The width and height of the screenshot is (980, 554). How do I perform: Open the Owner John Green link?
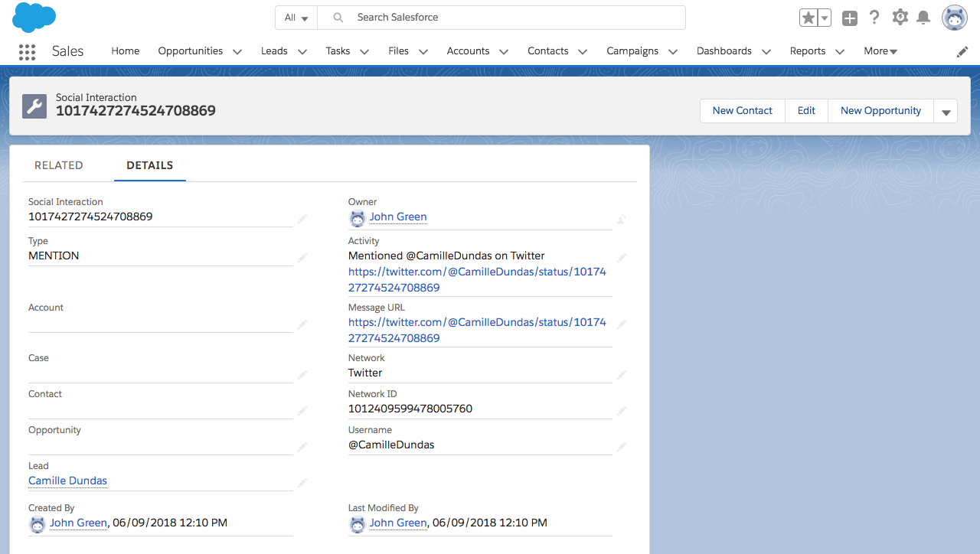coord(398,217)
